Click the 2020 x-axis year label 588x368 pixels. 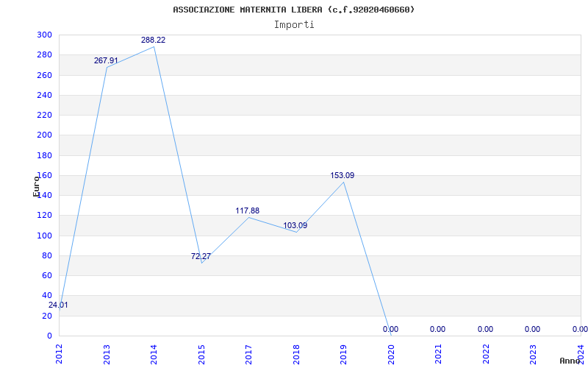coord(392,354)
